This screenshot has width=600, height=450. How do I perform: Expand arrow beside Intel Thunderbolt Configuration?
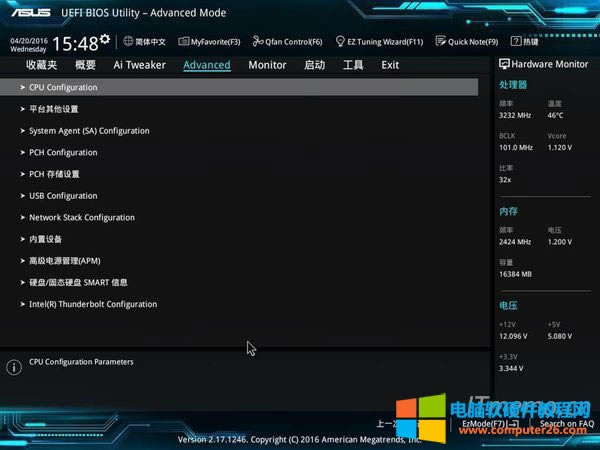click(x=23, y=304)
